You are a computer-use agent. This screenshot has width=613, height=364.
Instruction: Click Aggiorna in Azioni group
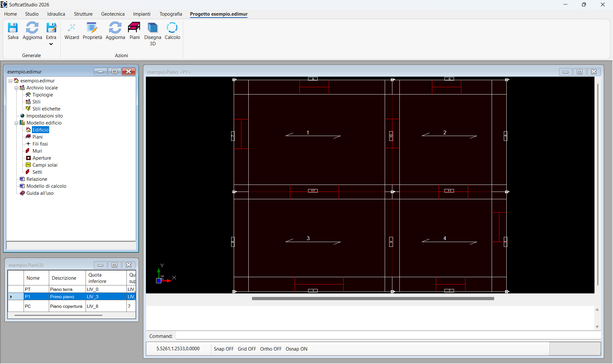[115, 31]
